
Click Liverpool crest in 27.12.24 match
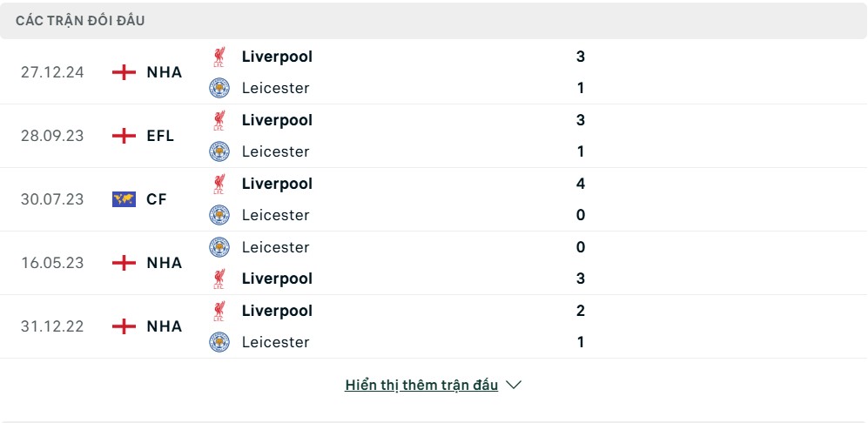tap(219, 57)
